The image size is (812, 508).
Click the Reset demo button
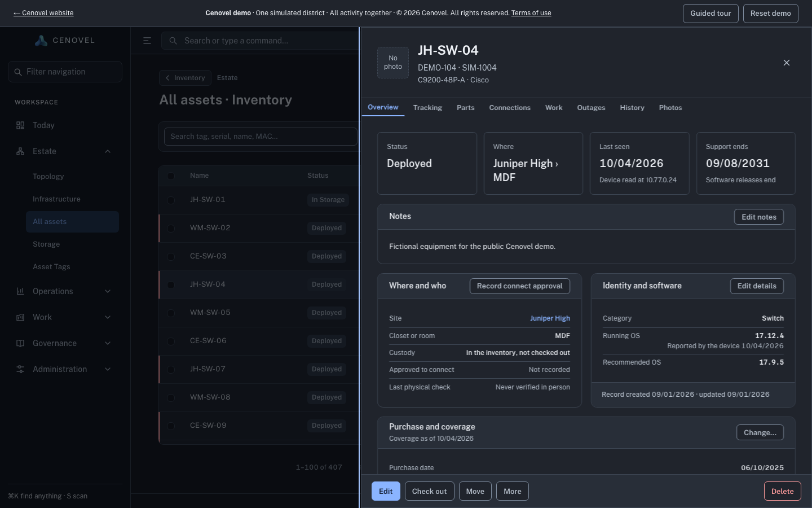point(771,14)
